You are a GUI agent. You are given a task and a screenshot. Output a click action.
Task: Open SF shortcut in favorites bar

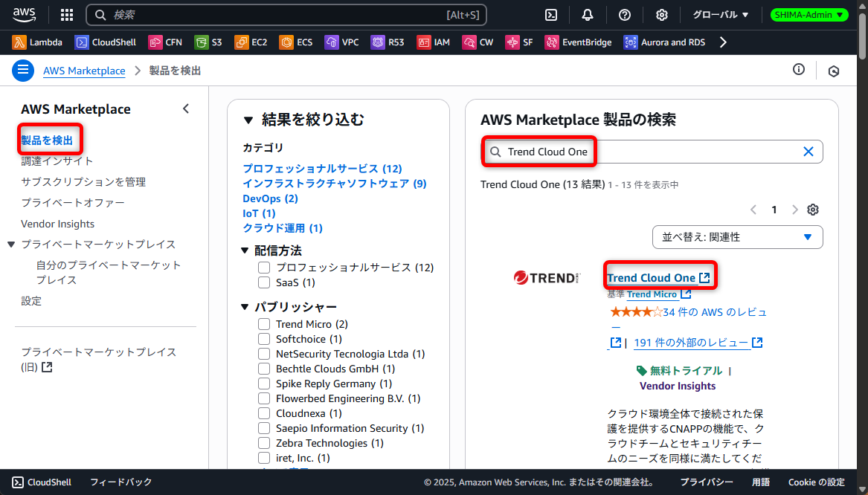518,42
